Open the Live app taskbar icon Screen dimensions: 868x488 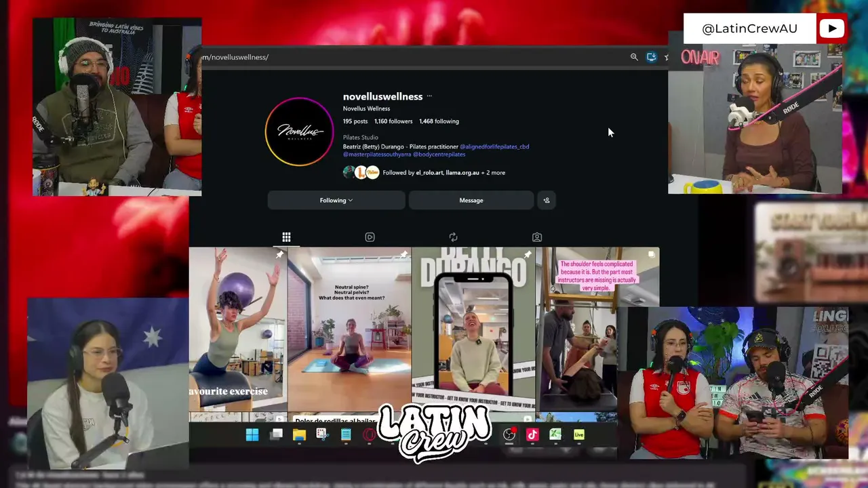tap(579, 435)
